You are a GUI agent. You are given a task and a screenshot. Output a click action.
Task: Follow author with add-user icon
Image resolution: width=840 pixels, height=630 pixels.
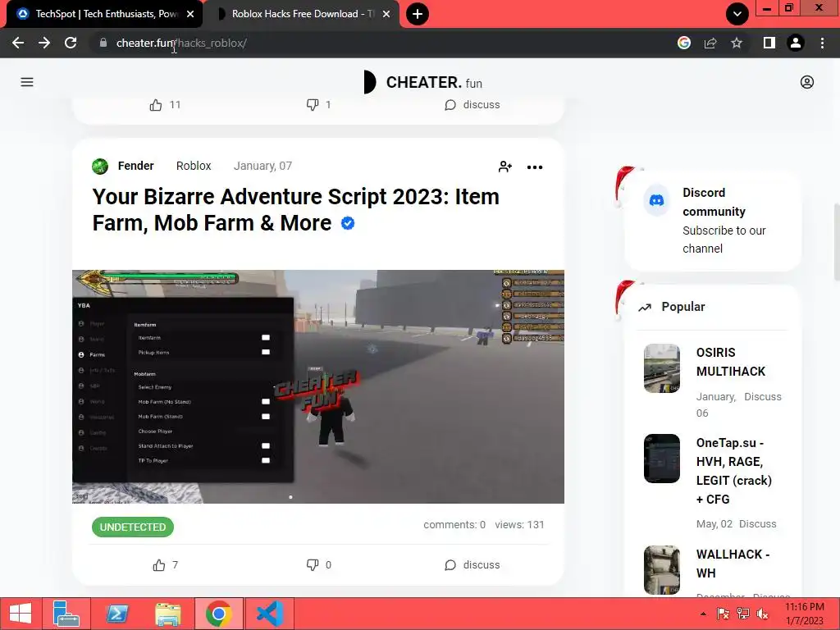tap(505, 167)
